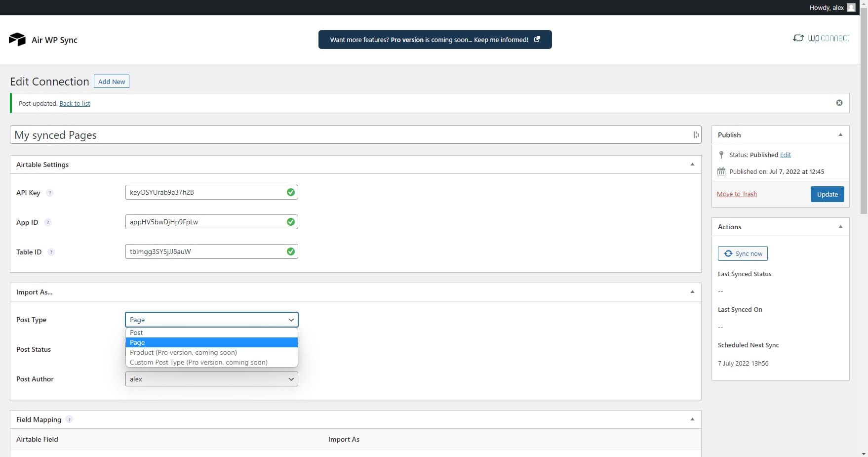Focus the App ID input field

(212, 222)
